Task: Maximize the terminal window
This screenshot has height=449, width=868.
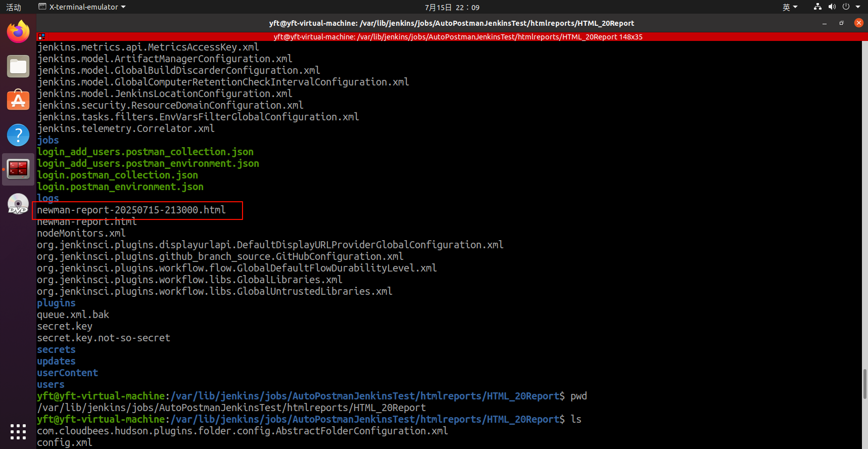Action: pyautogui.click(x=841, y=23)
